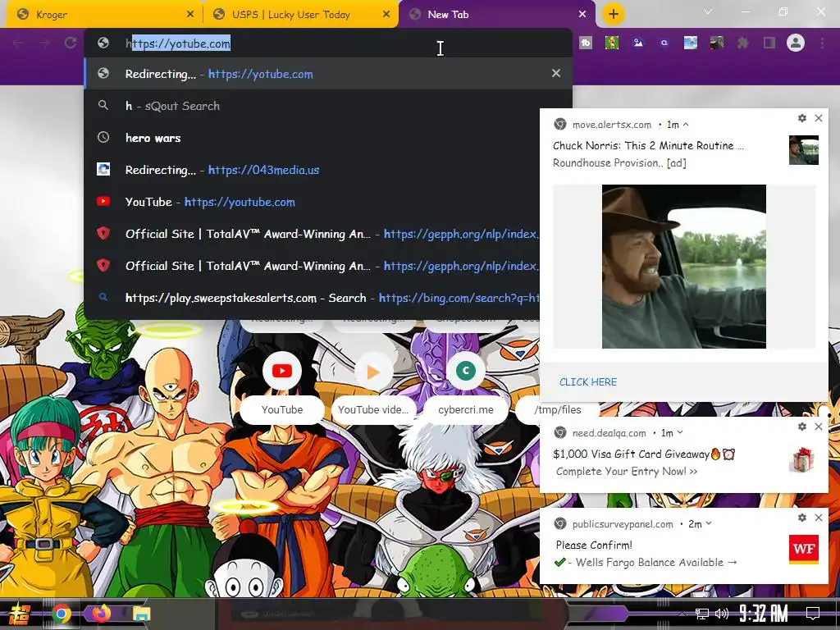Click the tb extension icon

[x=586, y=43]
